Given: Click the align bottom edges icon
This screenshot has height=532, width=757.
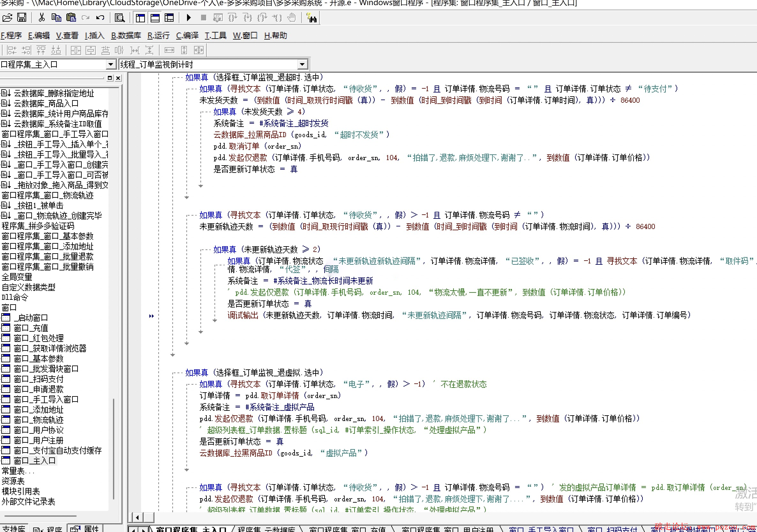Looking at the screenshot, I should (x=56, y=50).
